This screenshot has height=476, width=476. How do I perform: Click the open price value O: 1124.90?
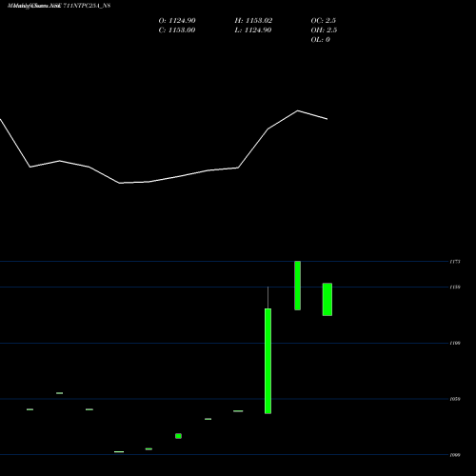177,21
